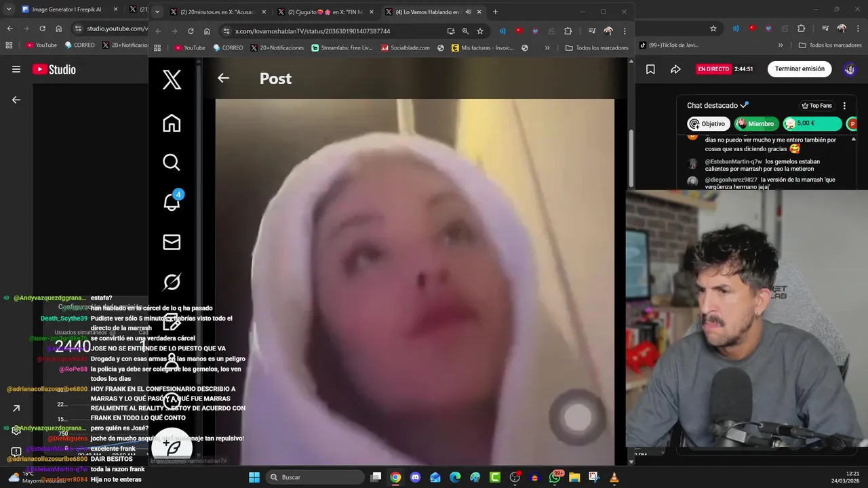
Task: Click the Objetivo chip in chat
Action: (709, 124)
